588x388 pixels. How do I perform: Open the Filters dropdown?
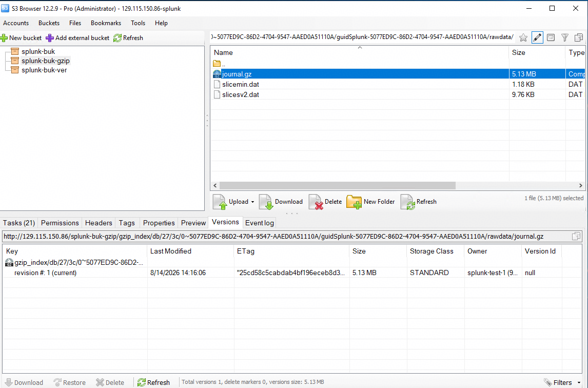click(x=562, y=382)
